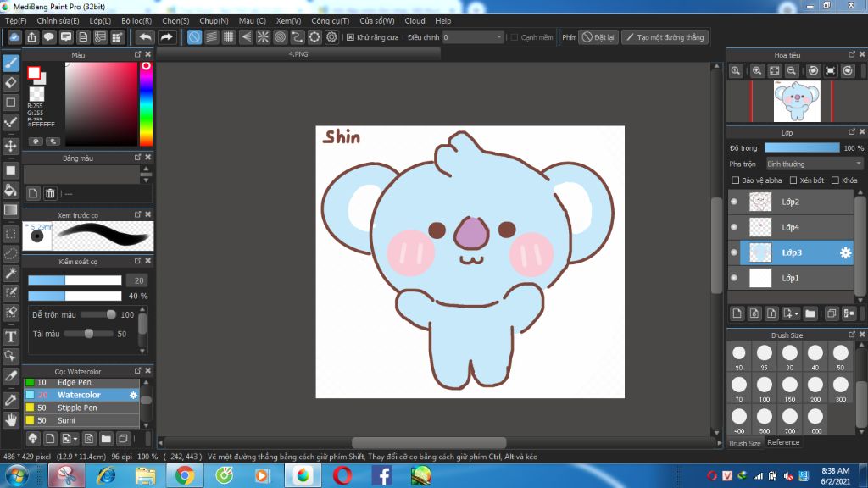Viewport: 868px width, 488px height.
Task: Select the Move tool
Action: tap(11, 146)
